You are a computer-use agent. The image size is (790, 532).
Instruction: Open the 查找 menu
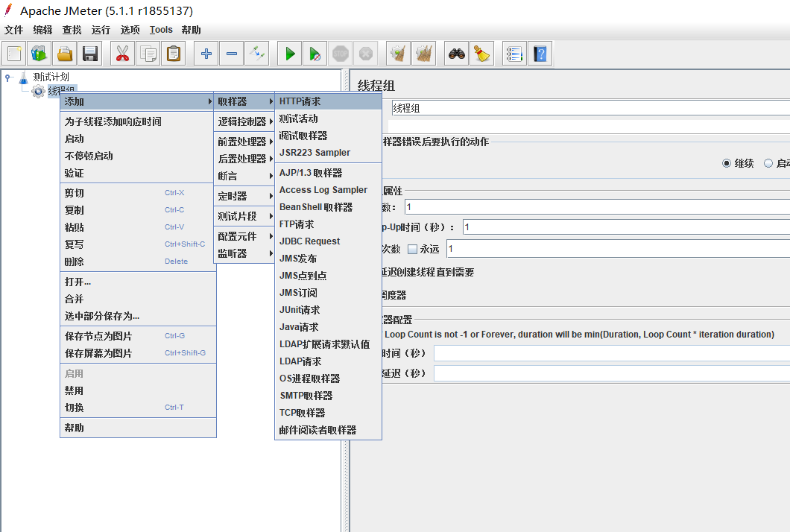(72, 30)
